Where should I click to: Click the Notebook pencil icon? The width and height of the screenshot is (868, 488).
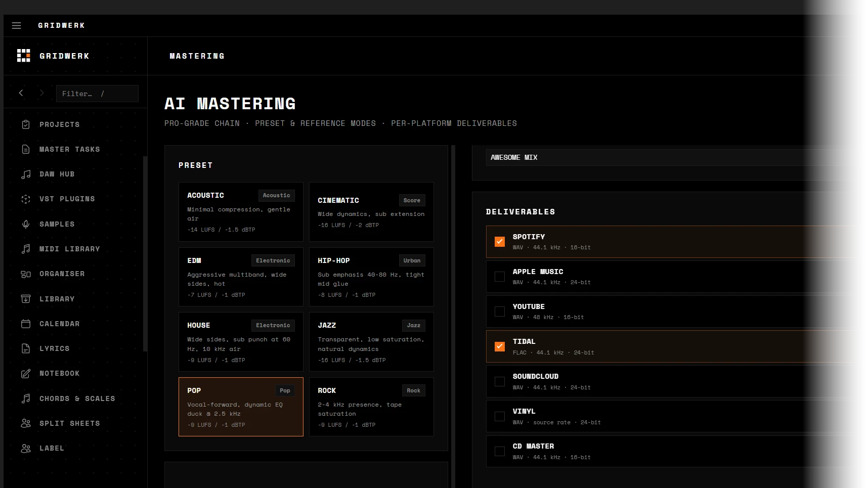coord(26,373)
